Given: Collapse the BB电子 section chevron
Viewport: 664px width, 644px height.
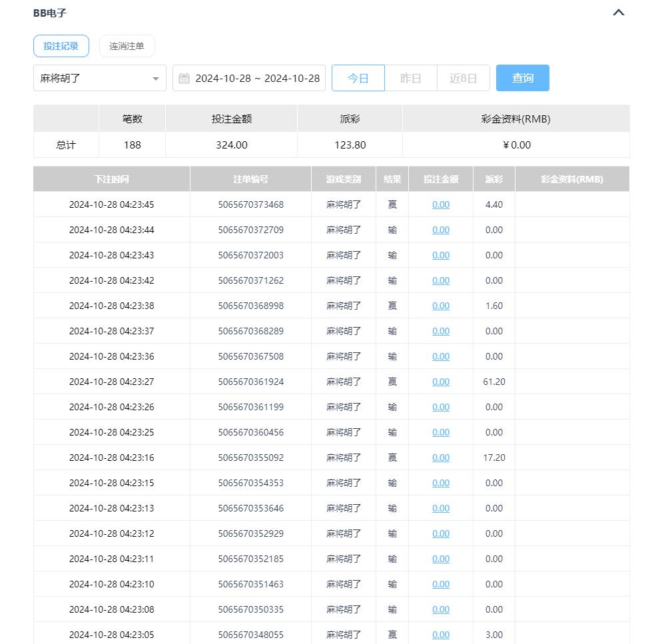Looking at the screenshot, I should 618,13.
